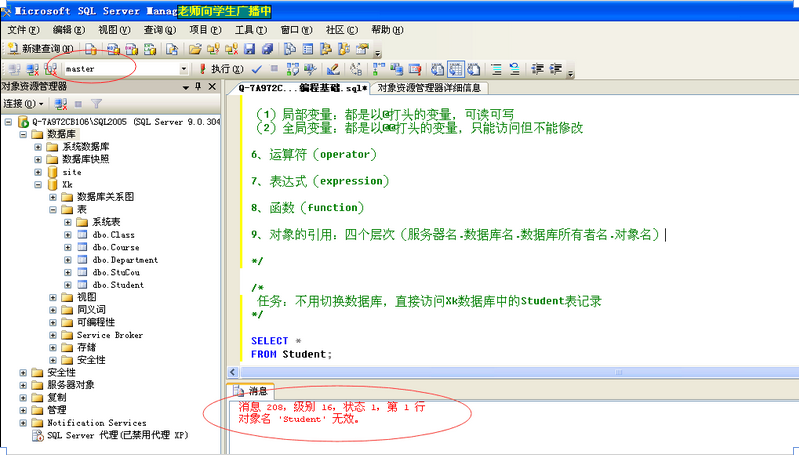Viewport: 799px width, 455px height.
Task: Click the Design Query in Editor icon
Action: tap(333, 69)
